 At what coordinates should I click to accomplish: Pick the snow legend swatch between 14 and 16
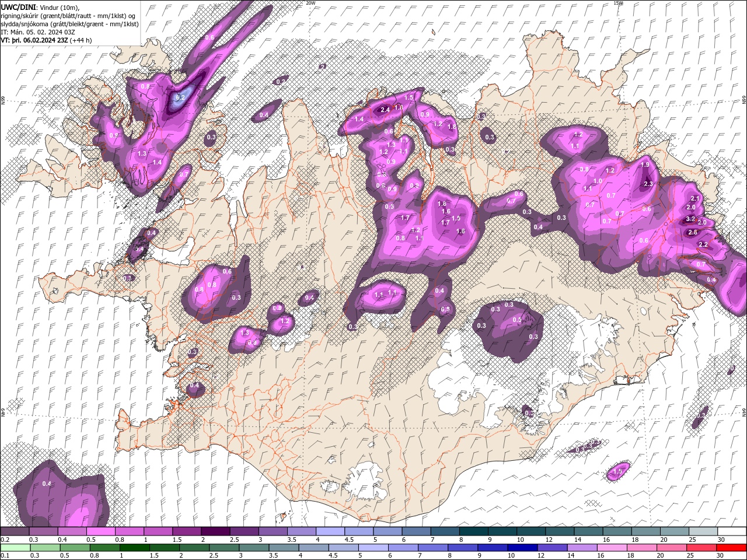coord(589,531)
